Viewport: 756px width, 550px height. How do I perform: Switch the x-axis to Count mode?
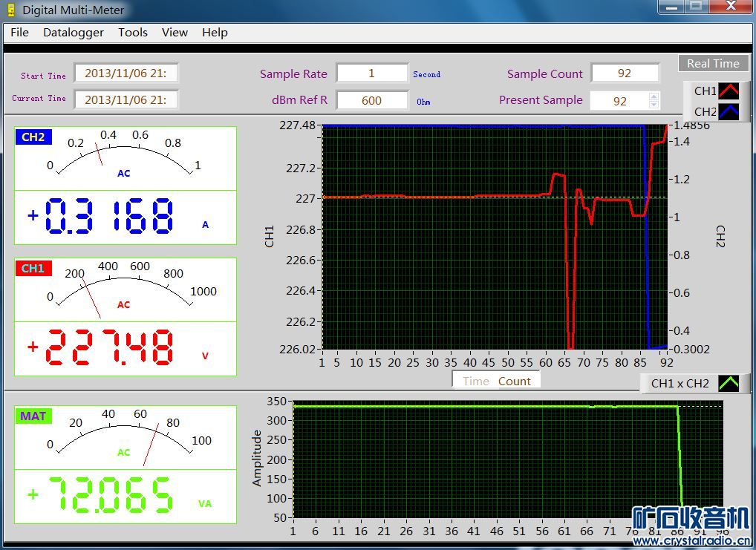[x=515, y=381]
